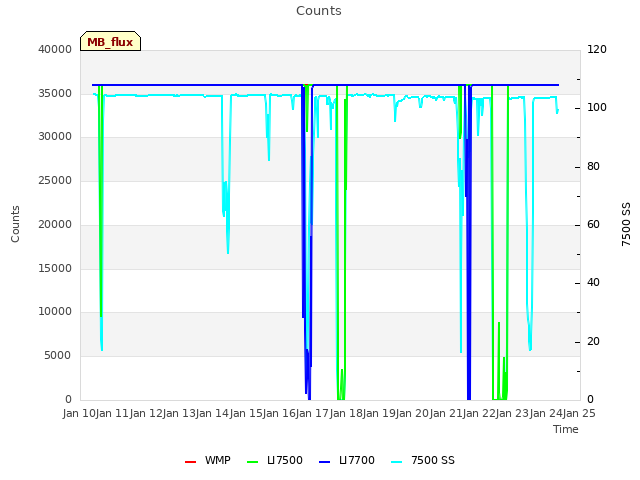
Task: Click the 40 right-axis tick label
Action: pos(593,282)
